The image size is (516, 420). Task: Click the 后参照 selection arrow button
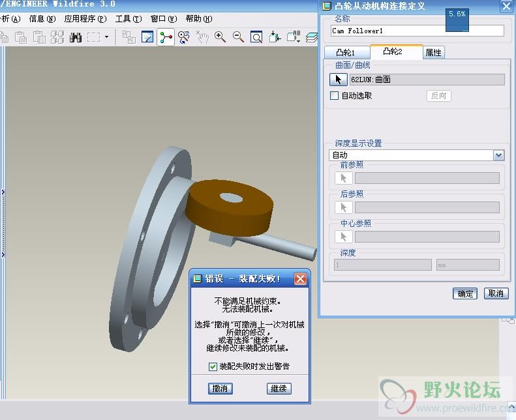(344, 207)
